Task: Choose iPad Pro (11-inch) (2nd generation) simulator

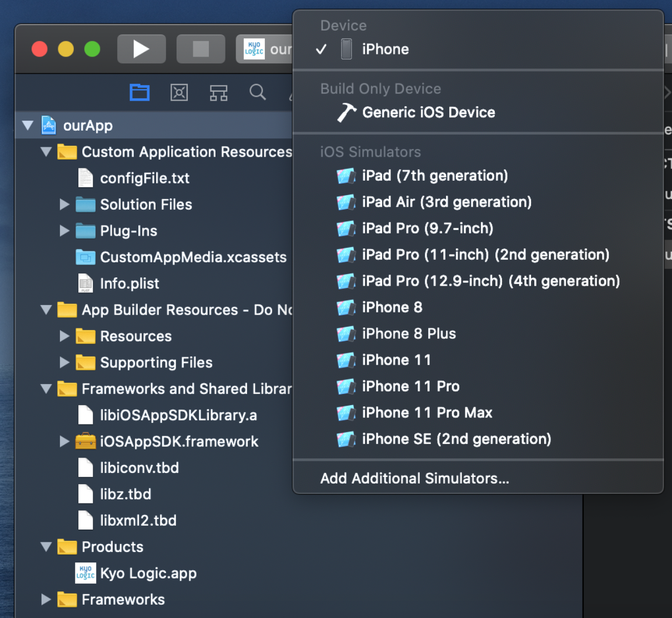Action: (478, 255)
